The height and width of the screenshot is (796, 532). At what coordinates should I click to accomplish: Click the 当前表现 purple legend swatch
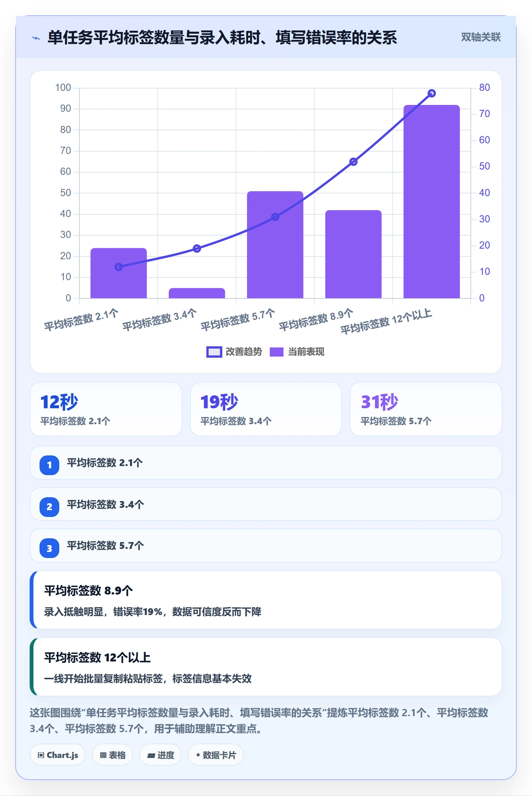pos(277,352)
